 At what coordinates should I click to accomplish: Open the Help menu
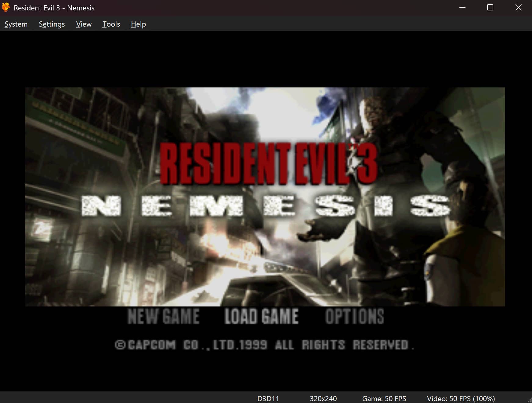pyautogui.click(x=138, y=24)
